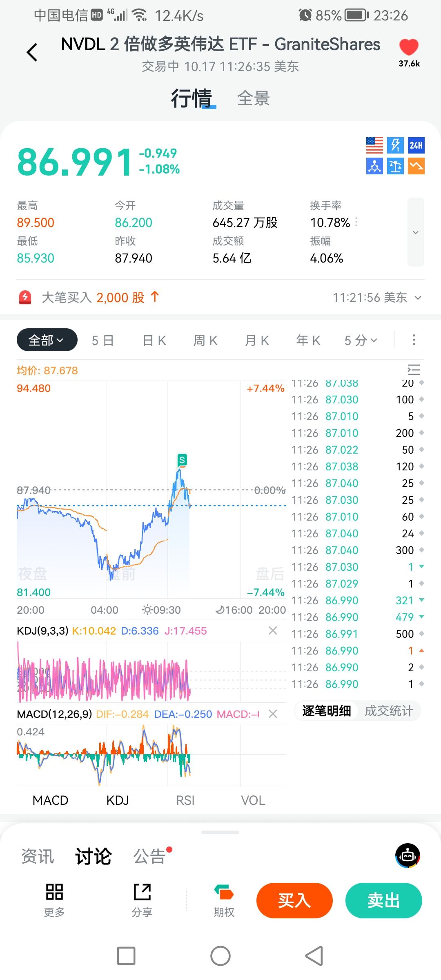The height and width of the screenshot is (980, 441).
Task: Close the KDJ indicator panel
Action: coord(273,631)
